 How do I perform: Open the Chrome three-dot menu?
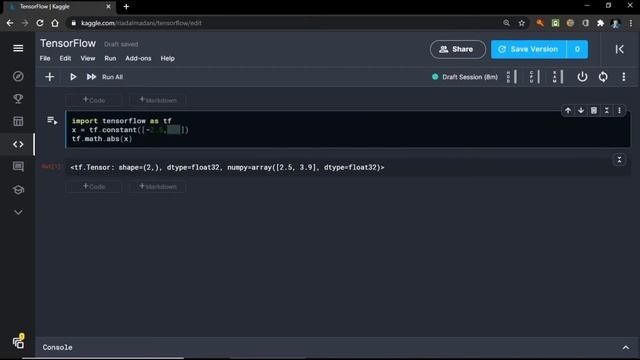631,23
